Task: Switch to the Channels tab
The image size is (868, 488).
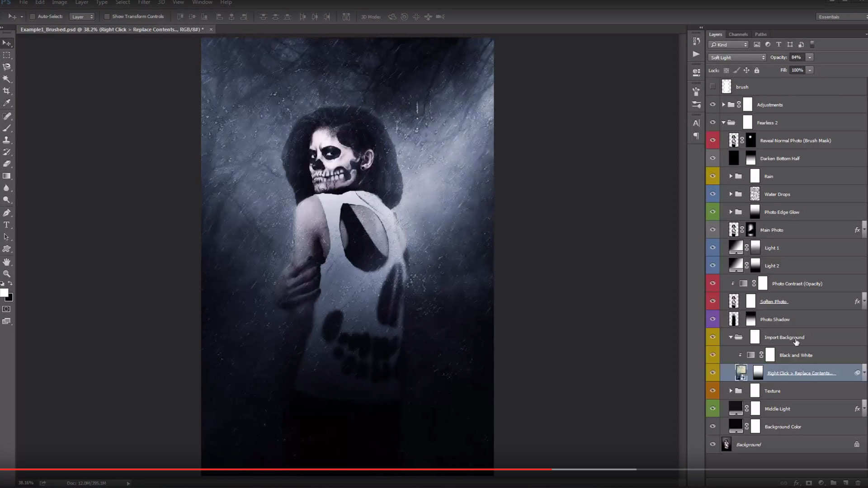Action: coord(738,34)
